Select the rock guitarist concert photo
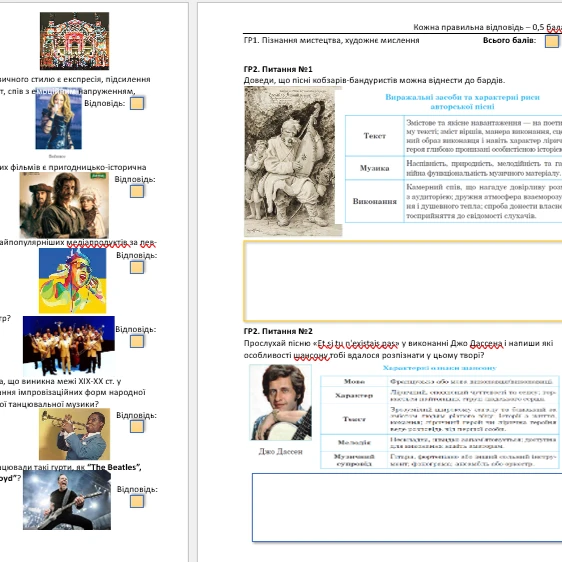 tap(67, 500)
